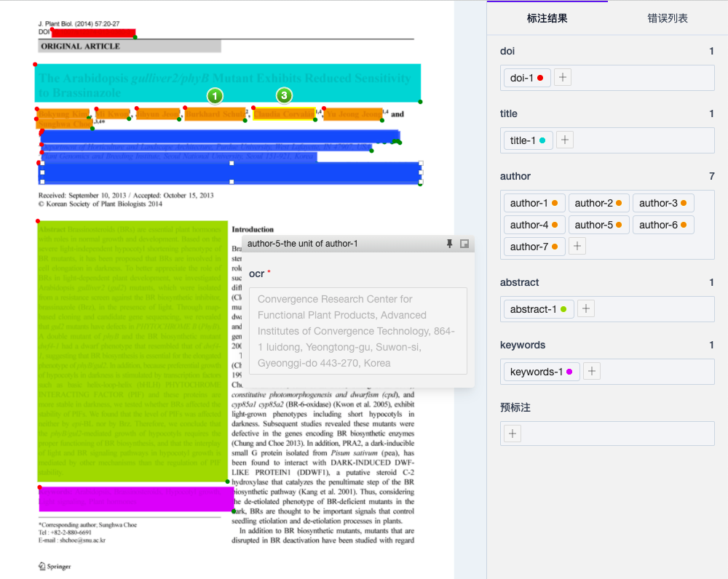Click the 'Springer' logo text at page bottom
Viewport: 728px width, 579px height.
point(59,567)
